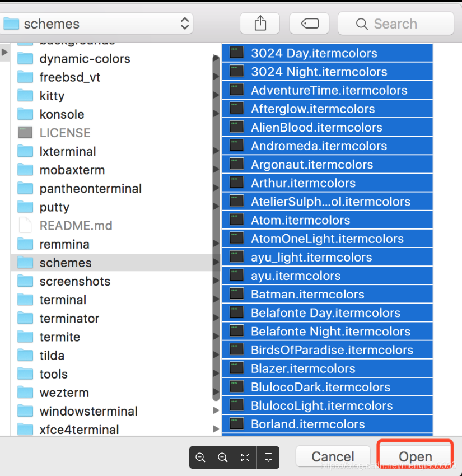Select BlulocoDark.itermcolors

328,387
